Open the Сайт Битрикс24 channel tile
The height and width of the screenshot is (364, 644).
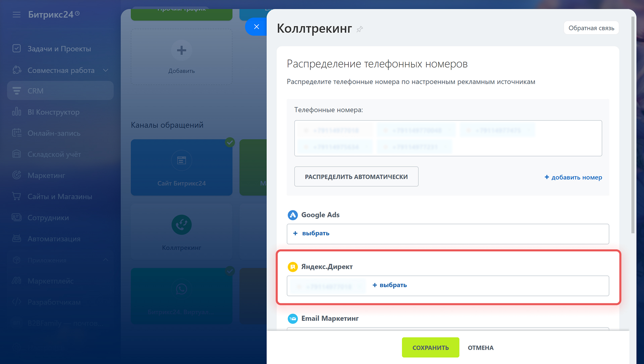[x=181, y=167]
